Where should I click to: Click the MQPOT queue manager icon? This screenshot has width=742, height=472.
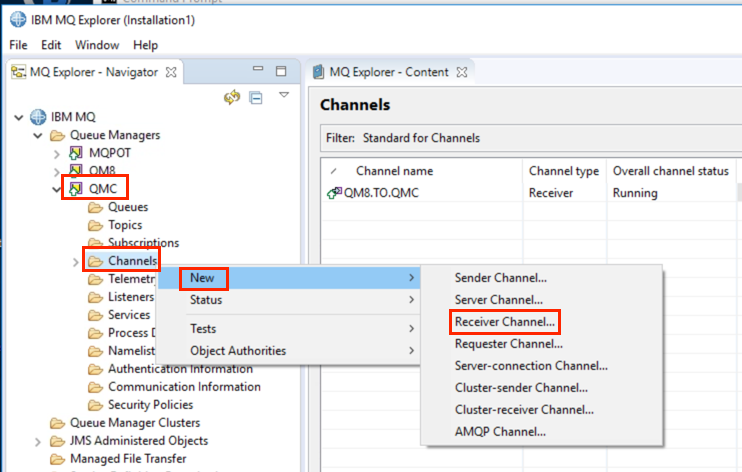click(x=76, y=153)
